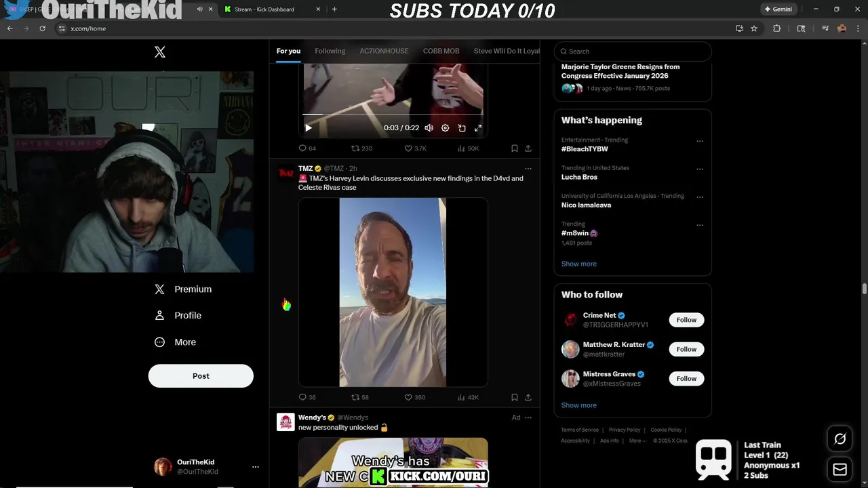868x488 pixels.
Task: Switch to the Following tab
Action: pyautogui.click(x=330, y=51)
